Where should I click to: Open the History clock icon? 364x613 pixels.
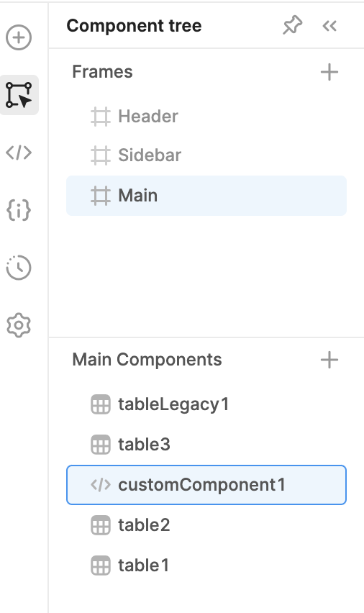pos(19,268)
